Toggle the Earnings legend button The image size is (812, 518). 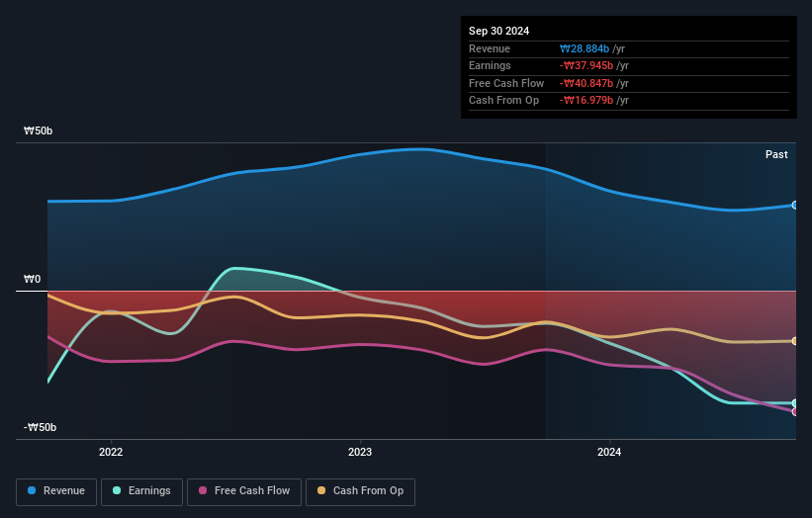coord(141,491)
